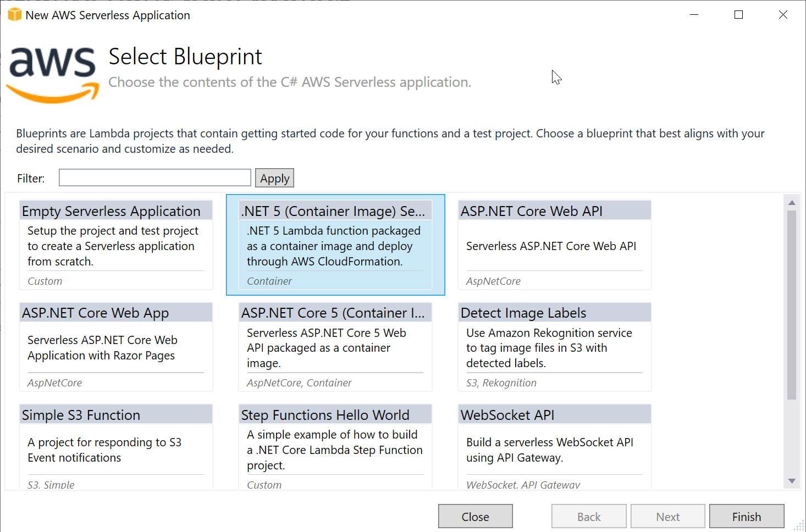Choose the WebSocket API blueprint
The height and width of the screenshot is (532, 806).
555,447
